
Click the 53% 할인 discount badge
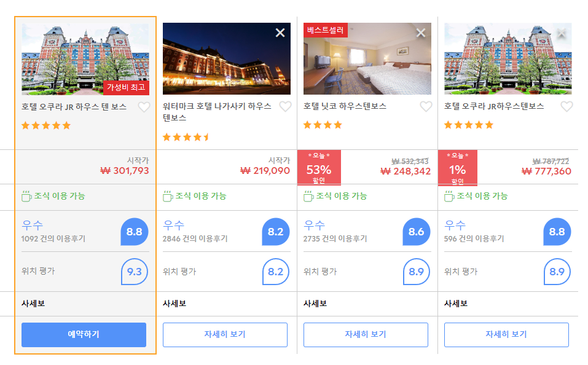click(319, 168)
